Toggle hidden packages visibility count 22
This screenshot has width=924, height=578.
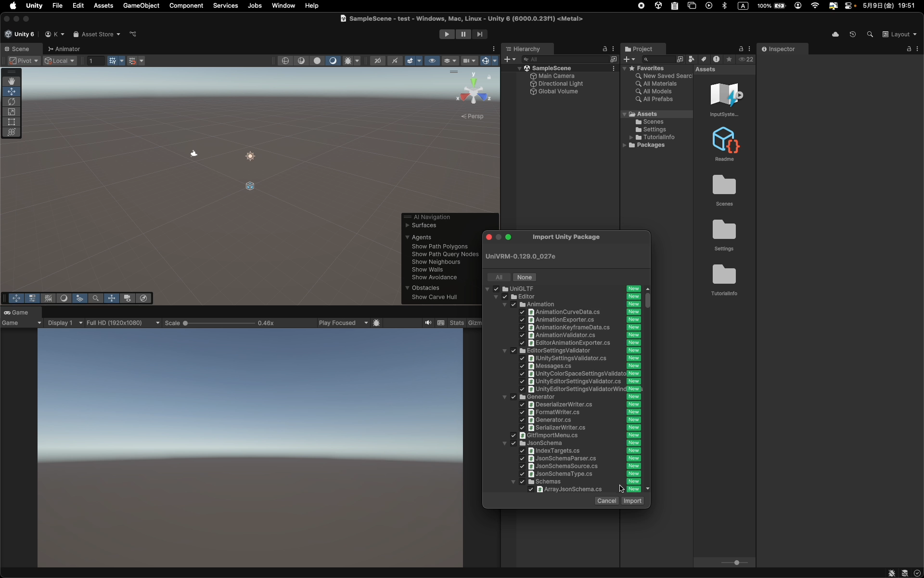[x=746, y=59]
